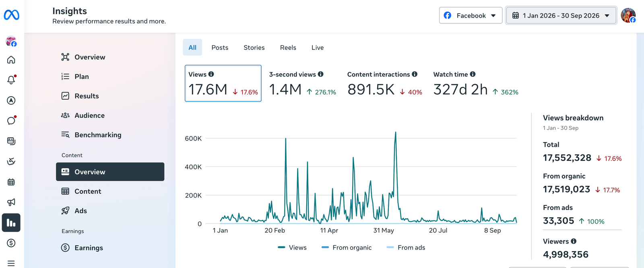Switch to the All tab

click(x=192, y=47)
